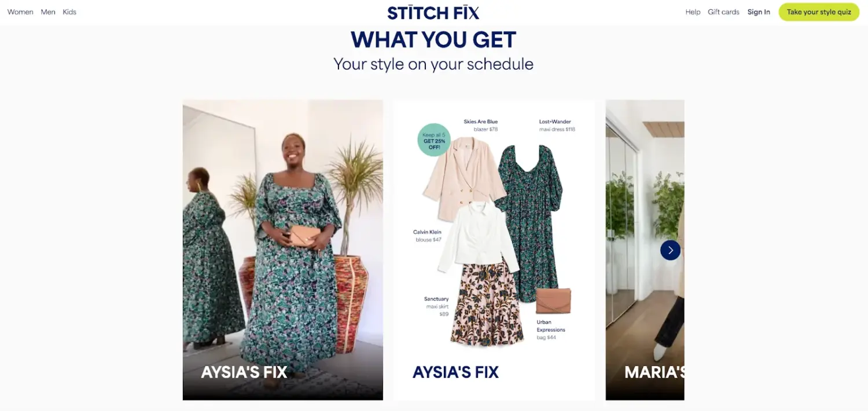Select Aysia's Fix outfit items card
Viewport: 868px width, 411px height.
tap(494, 250)
